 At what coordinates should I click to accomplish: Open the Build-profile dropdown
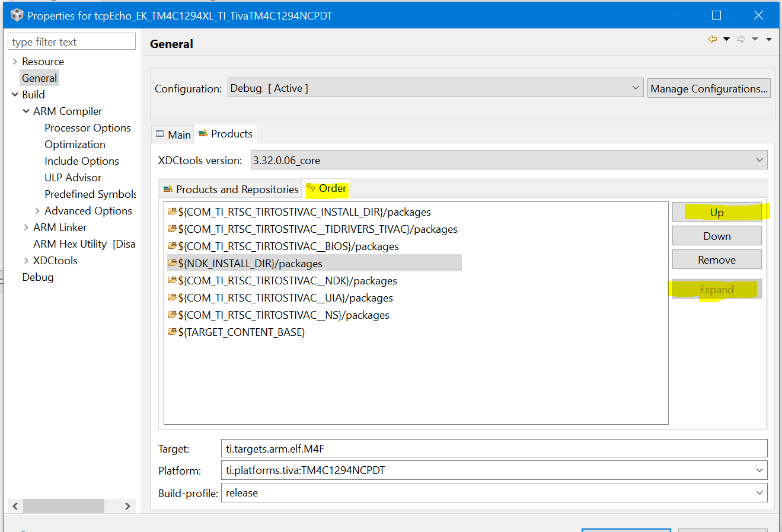(494, 493)
